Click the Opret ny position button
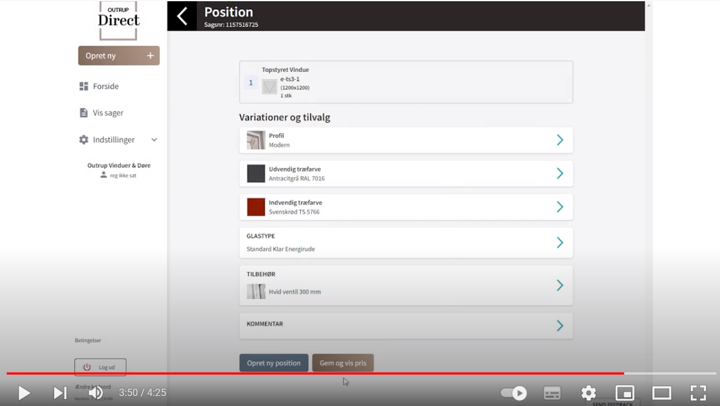The width and height of the screenshot is (720, 406). click(273, 363)
